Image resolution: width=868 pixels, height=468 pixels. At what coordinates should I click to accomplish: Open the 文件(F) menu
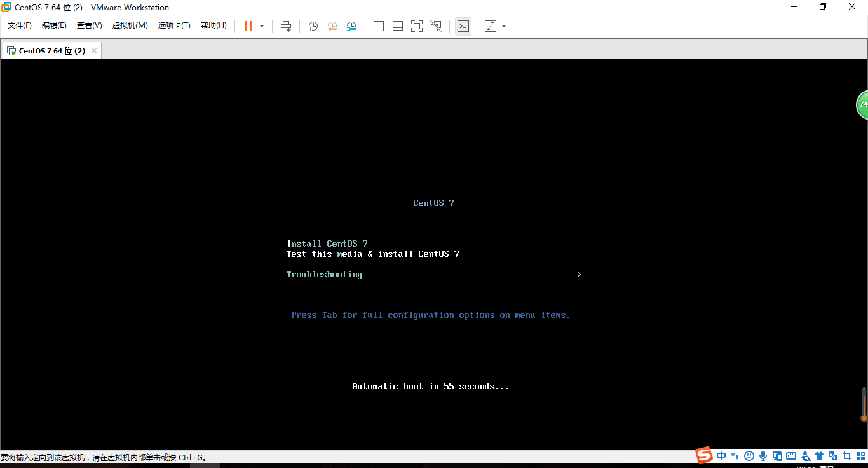point(20,25)
